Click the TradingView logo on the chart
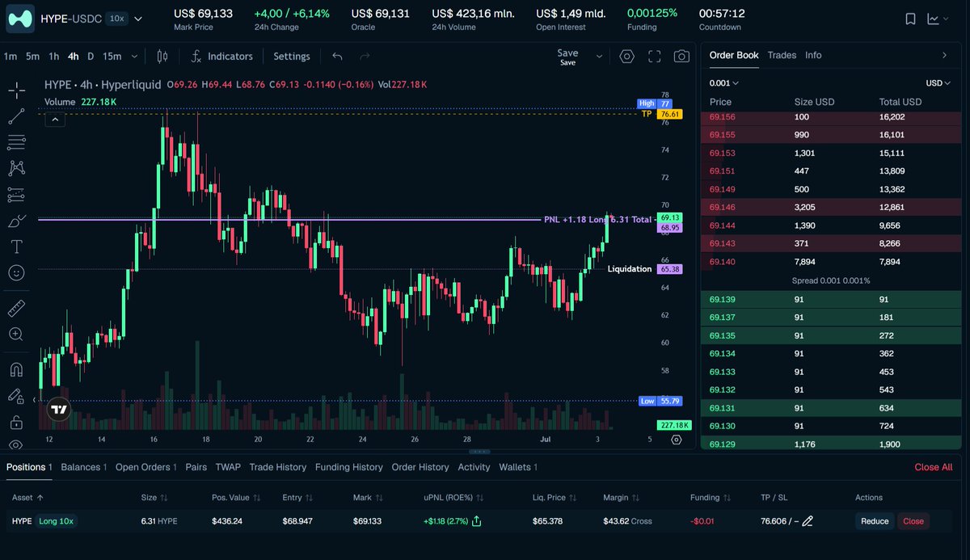Viewport: 970px width, 560px height. [59, 410]
